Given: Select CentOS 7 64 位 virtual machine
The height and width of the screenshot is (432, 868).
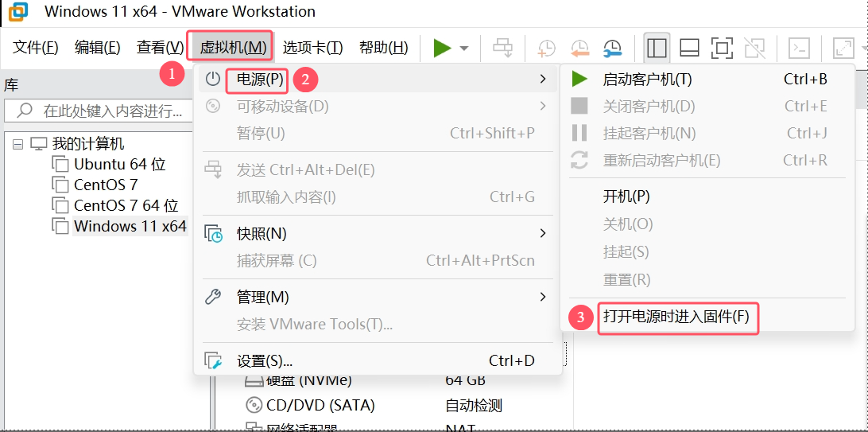Looking at the screenshot, I should (x=126, y=205).
